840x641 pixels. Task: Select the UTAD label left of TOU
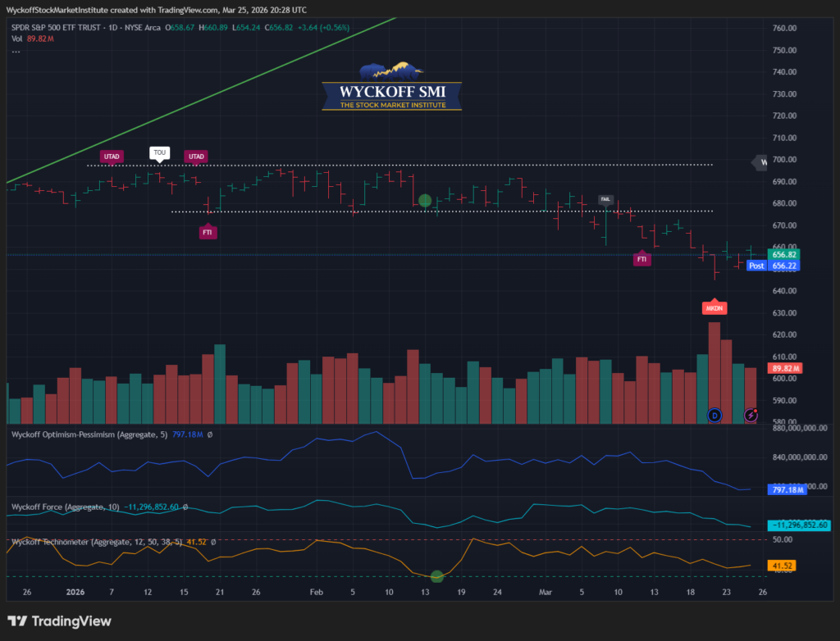(x=111, y=156)
